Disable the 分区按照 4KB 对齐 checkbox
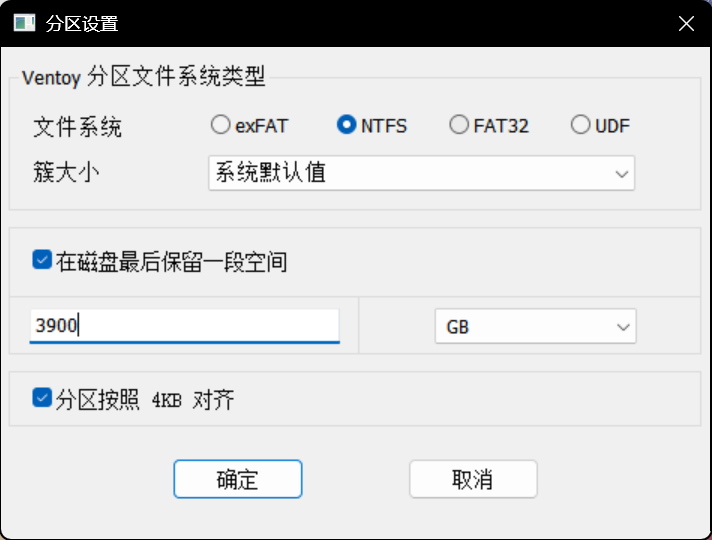Viewport: 712px width, 540px height. coord(42,398)
